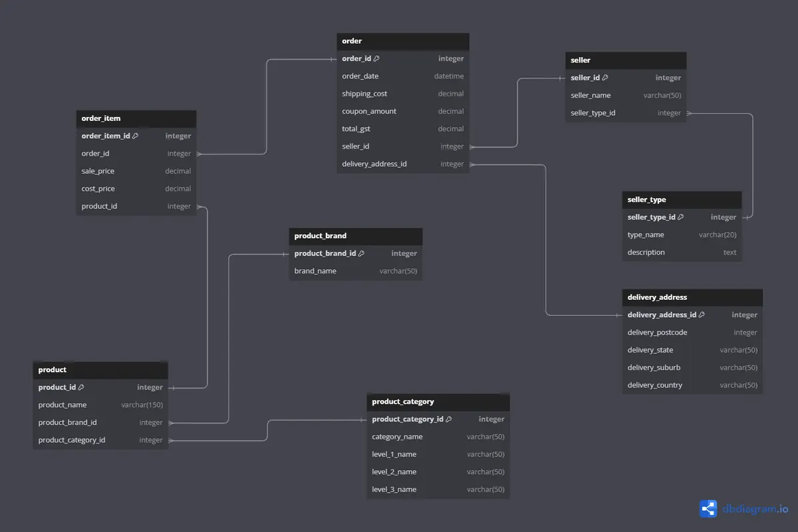Image resolution: width=798 pixels, height=532 pixels.
Task: Click the product_brand_id field in product table
Action: point(100,422)
